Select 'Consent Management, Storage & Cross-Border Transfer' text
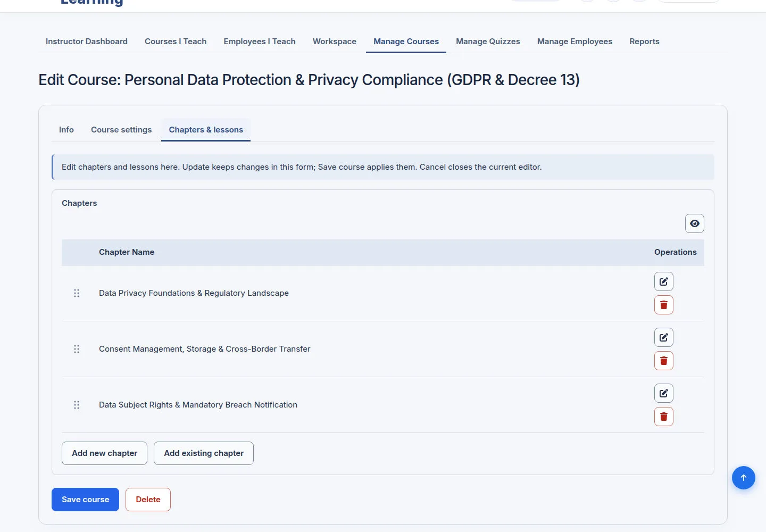Screen dimensions: 766x532 (x=205, y=349)
